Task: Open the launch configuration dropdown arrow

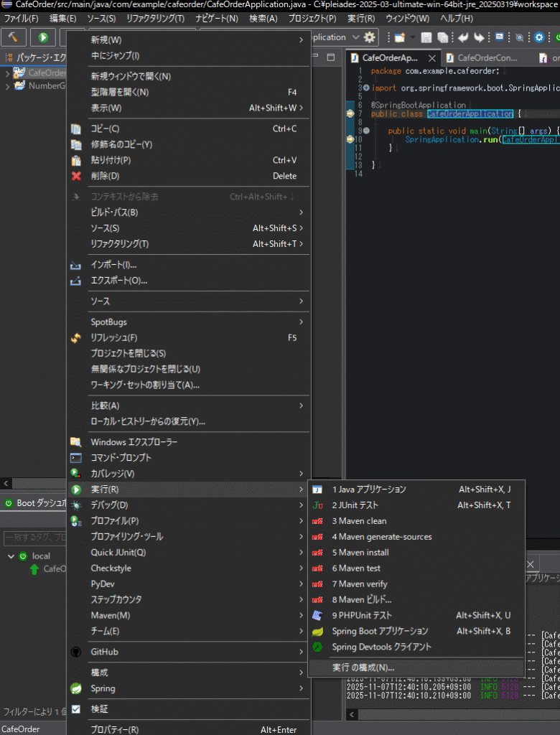Action: pyautogui.click(x=355, y=37)
